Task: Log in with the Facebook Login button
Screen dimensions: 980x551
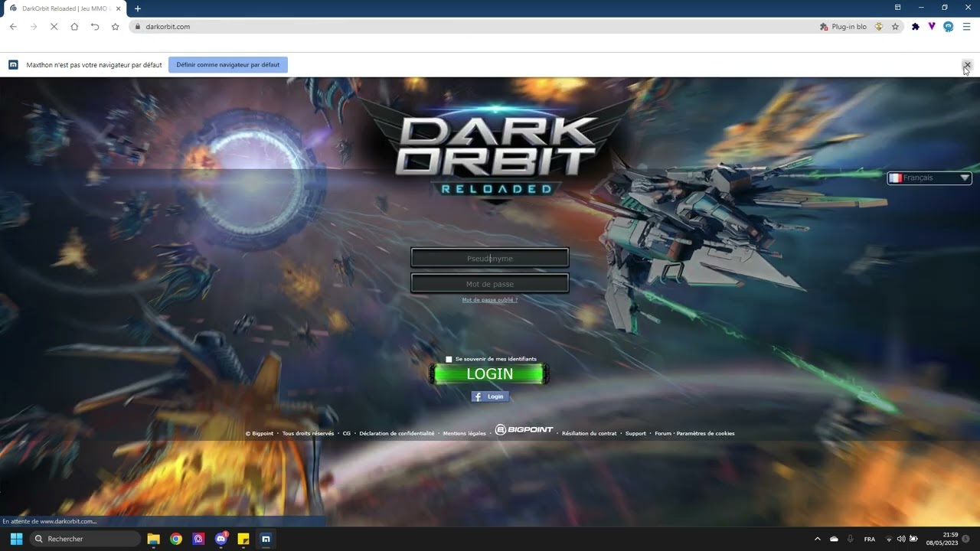Action: point(490,396)
